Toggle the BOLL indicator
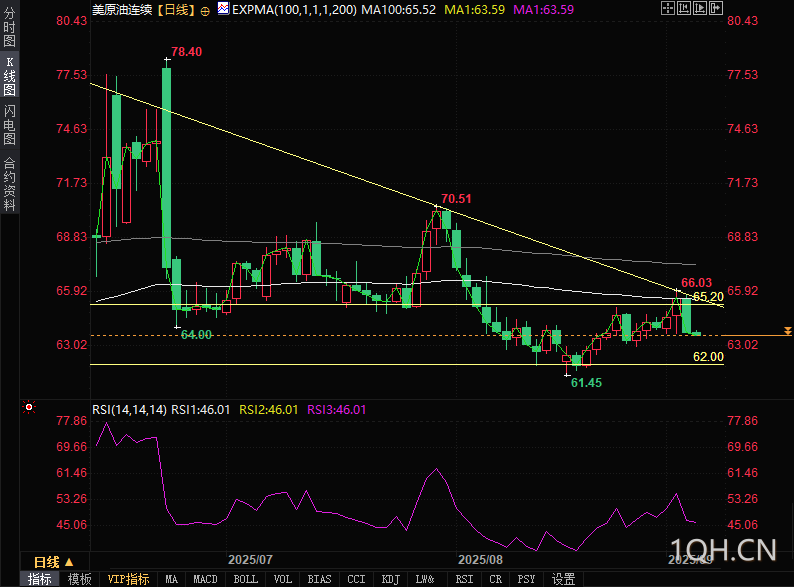This screenshot has width=794, height=587. coord(245,579)
